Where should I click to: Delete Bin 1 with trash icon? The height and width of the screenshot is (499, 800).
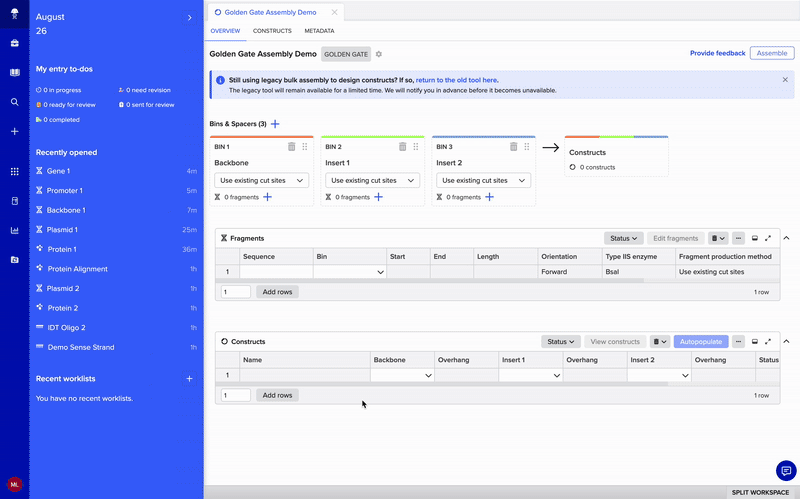coord(291,146)
